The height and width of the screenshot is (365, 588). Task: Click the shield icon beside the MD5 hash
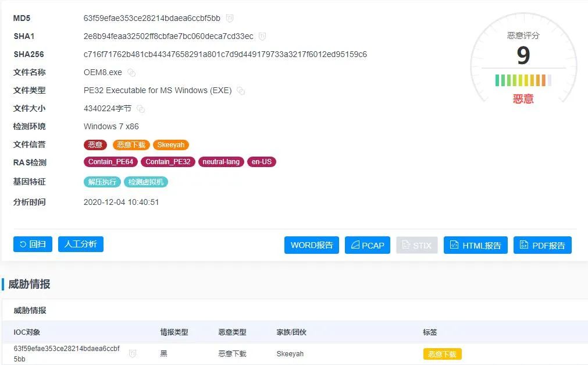[x=230, y=19]
